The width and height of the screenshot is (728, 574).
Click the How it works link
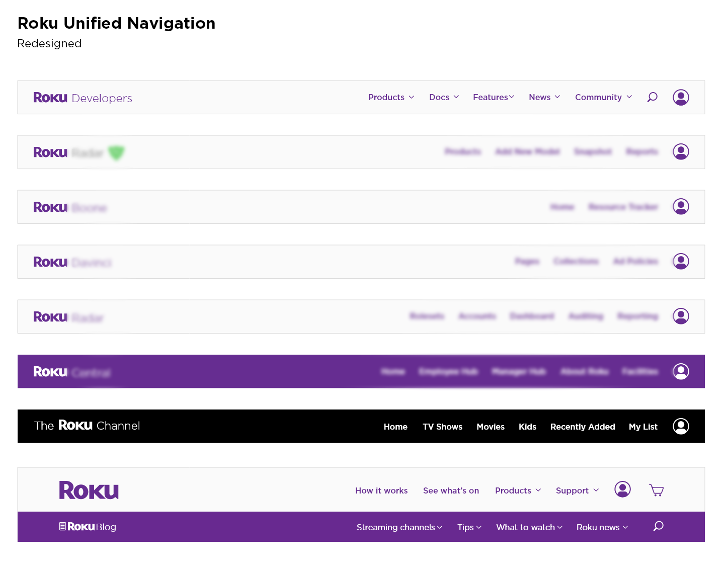click(x=381, y=490)
